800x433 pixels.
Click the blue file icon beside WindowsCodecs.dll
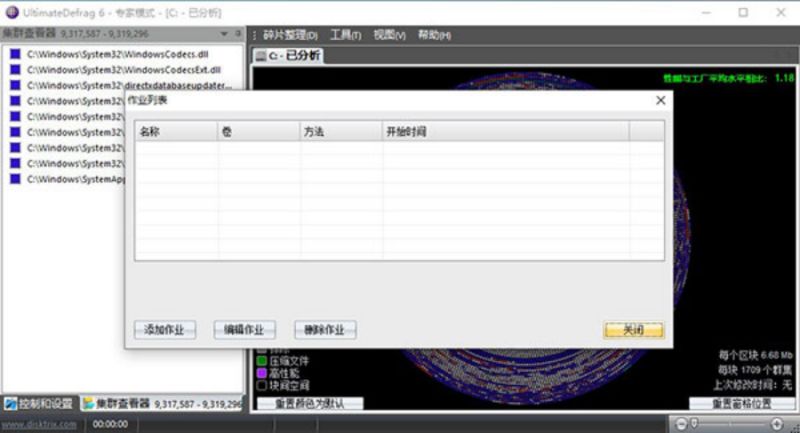pyautogui.click(x=15, y=54)
